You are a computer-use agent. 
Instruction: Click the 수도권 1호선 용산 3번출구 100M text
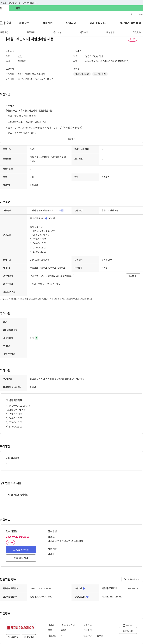tap(45, 284)
